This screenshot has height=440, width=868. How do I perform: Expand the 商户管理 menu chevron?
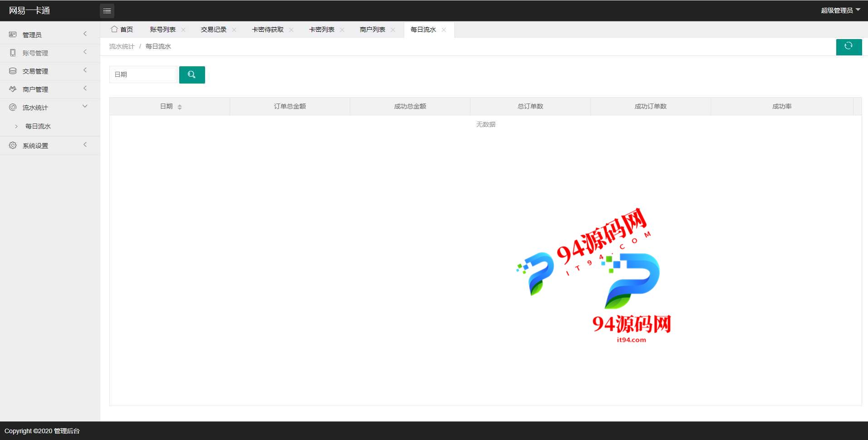click(85, 89)
